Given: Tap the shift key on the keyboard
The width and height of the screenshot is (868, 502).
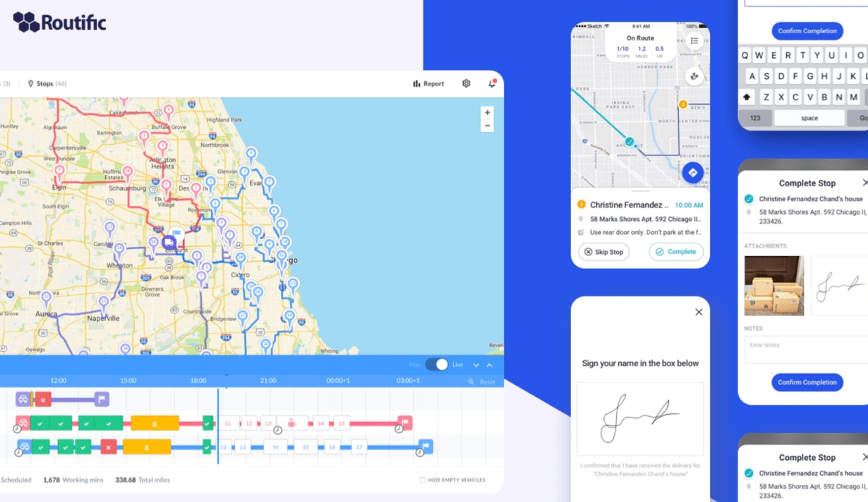Looking at the screenshot, I should 746,97.
